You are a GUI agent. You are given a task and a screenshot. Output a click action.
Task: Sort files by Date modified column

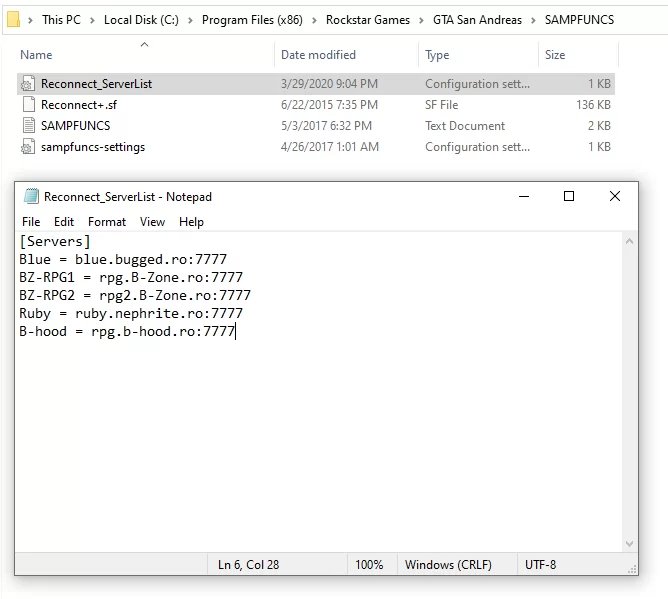click(318, 55)
